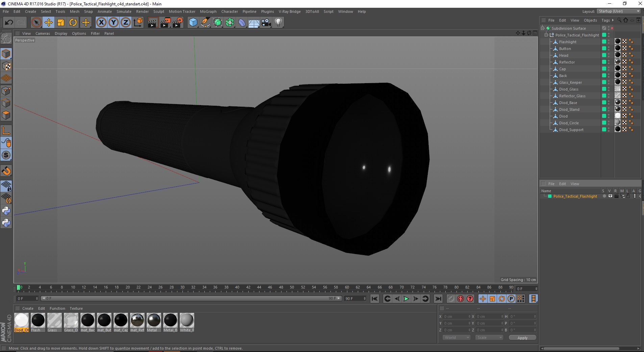Viewport: 644px width, 352px height.
Task: Open the World coordinate dropdown
Action: 456,337
